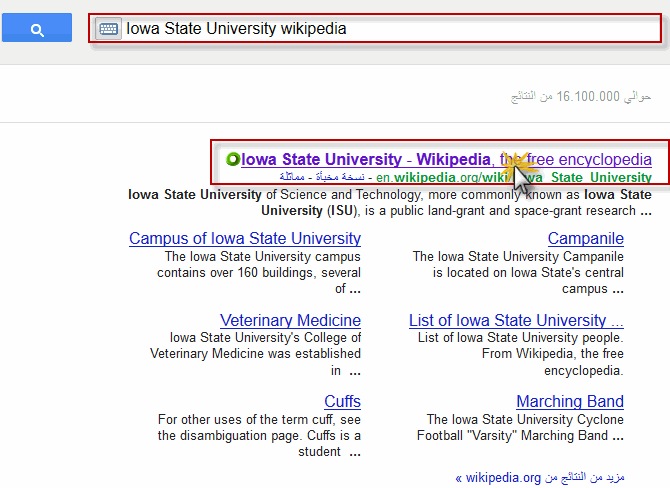
Task: Click the blue search magnifier button
Action: (x=37, y=27)
